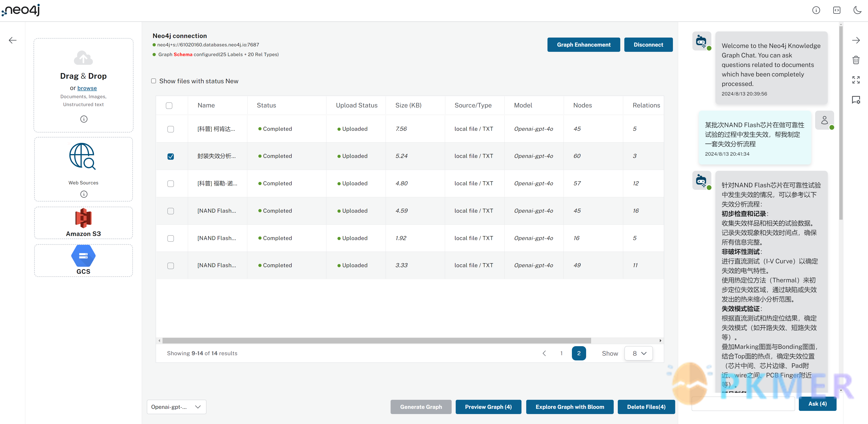
Task: Click chatbot avatar beside NAND Flash answer
Action: pos(702,181)
